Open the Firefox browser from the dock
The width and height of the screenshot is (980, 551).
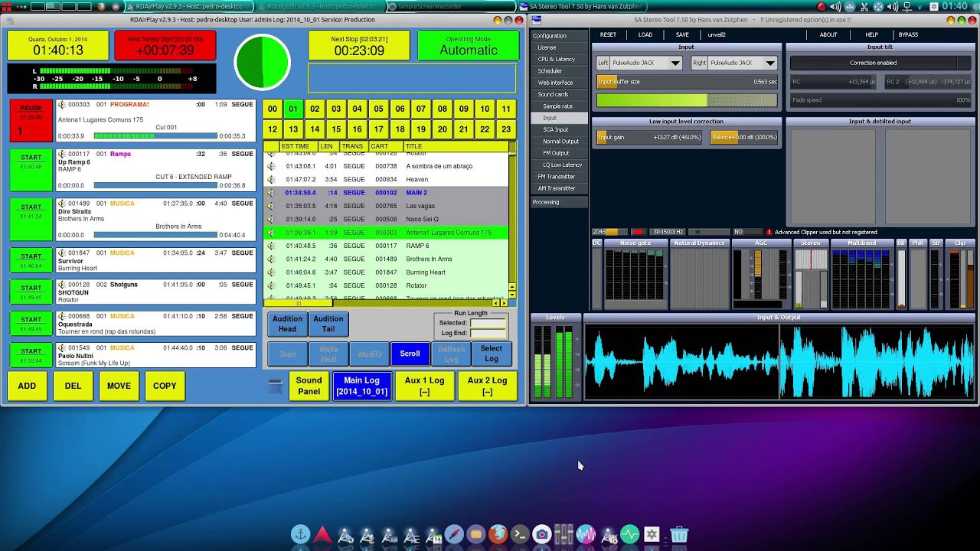coord(498,534)
